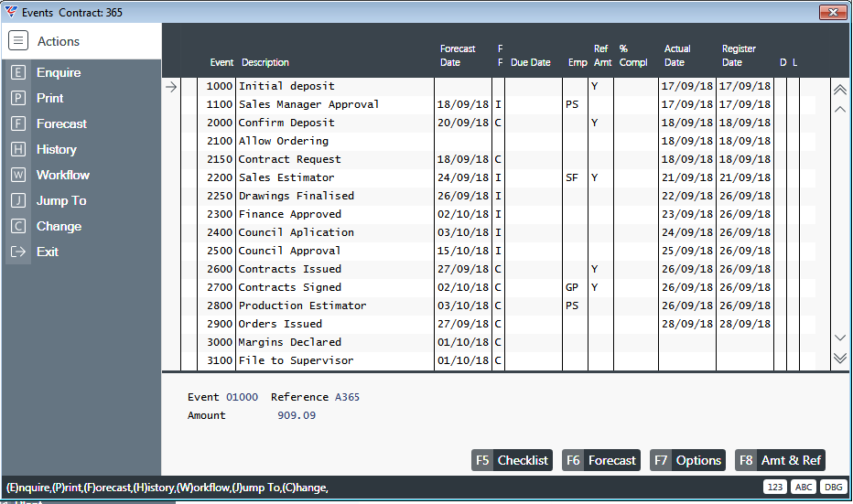This screenshot has height=504, width=853.
Task: Click the Reference A365 value
Action: 347,397
